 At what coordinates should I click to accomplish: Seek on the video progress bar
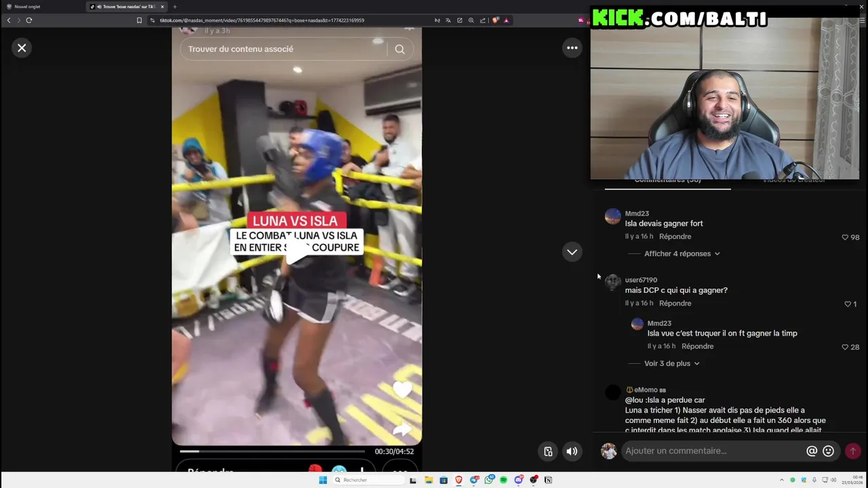[272, 451]
